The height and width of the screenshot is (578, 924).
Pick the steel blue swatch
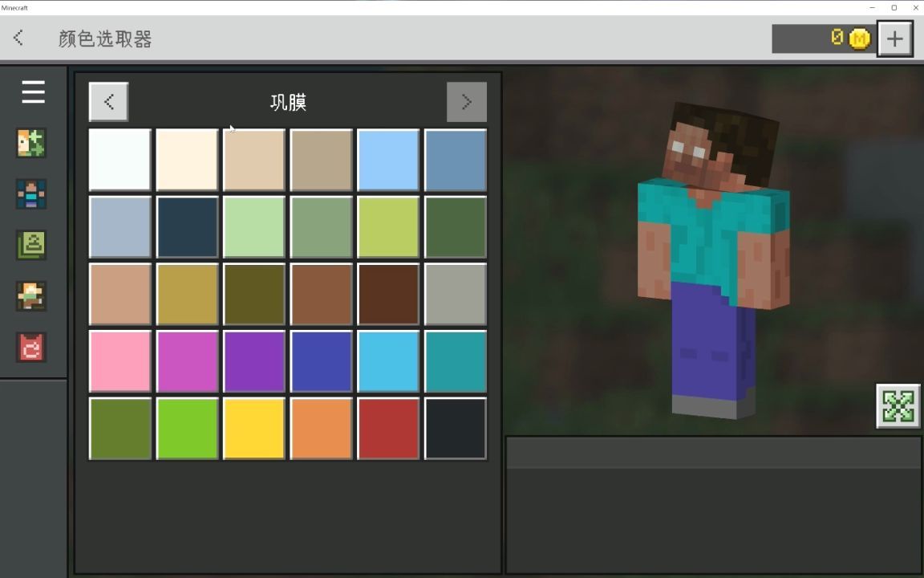point(456,160)
